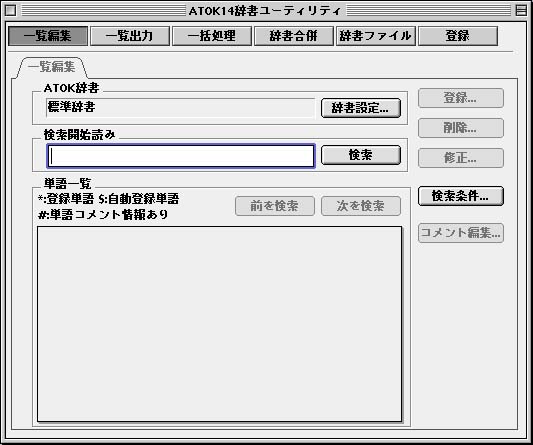Viewport: 533px width, 445px height.
Task: Click the 登録 toolbar button at the top
Action: tap(458, 36)
